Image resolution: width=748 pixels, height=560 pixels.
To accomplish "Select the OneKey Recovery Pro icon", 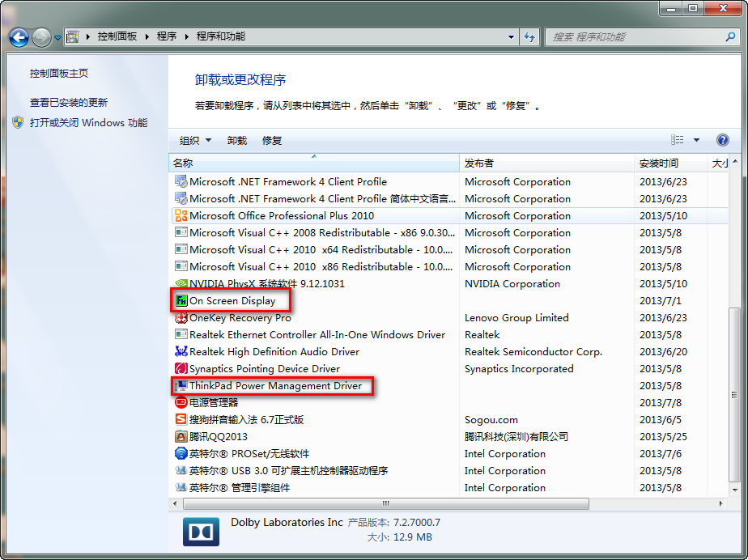I will (x=181, y=318).
